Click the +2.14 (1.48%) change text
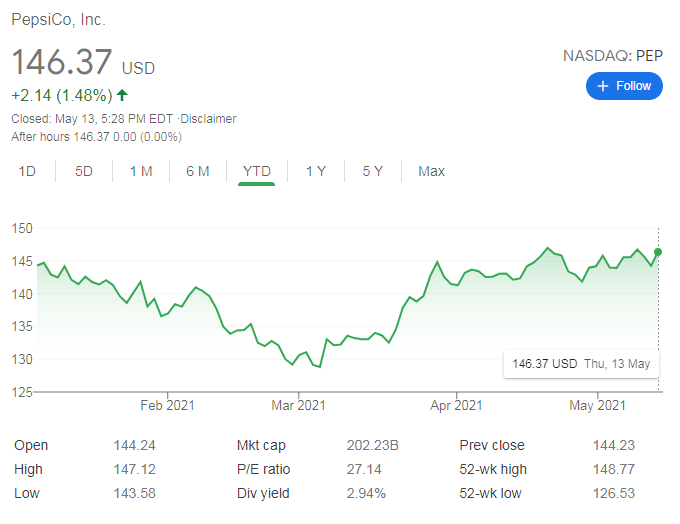The height and width of the screenshot is (524, 680). pos(62,95)
